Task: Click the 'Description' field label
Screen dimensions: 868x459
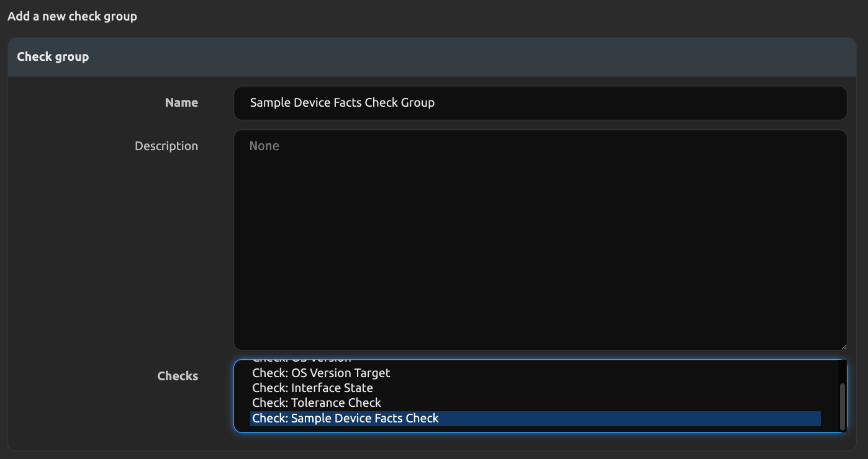Action: click(x=166, y=146)
